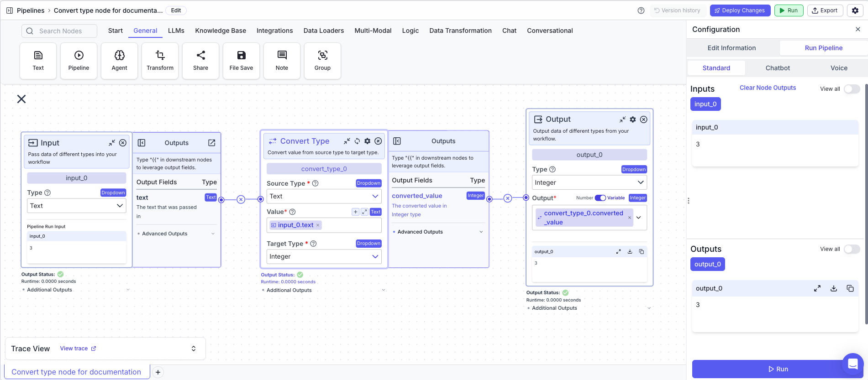This screenshot has height=380, width=868.
Task: Open pipeline settings gear in top bar
Action: (x=855, y=10)
